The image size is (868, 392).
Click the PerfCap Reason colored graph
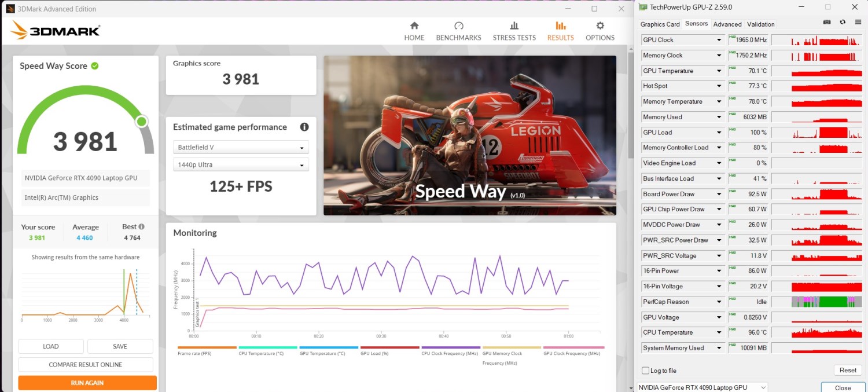tap(816, 302)
